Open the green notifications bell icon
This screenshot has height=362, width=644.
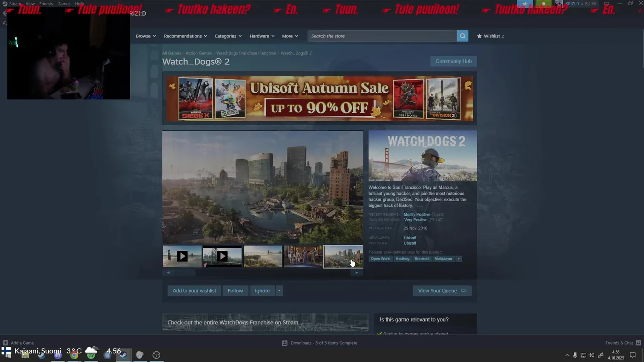[544, 4]
